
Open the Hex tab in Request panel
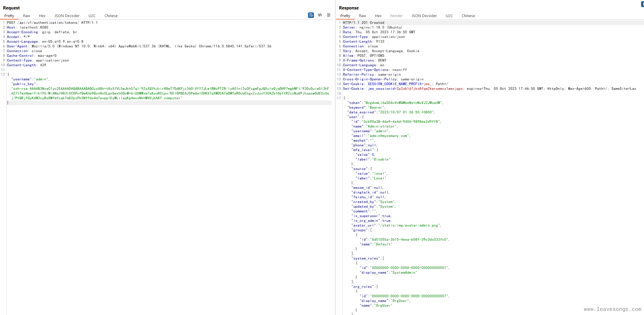42,16
